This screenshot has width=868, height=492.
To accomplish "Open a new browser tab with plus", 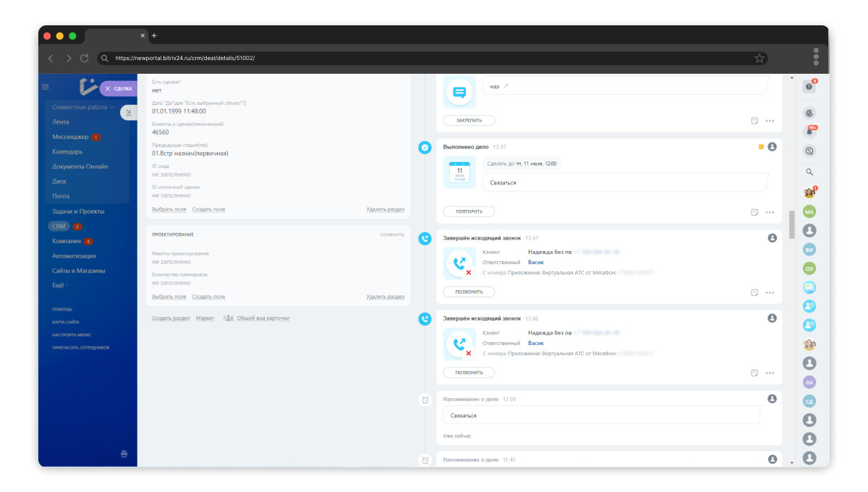I will click(x=153, y=35).
